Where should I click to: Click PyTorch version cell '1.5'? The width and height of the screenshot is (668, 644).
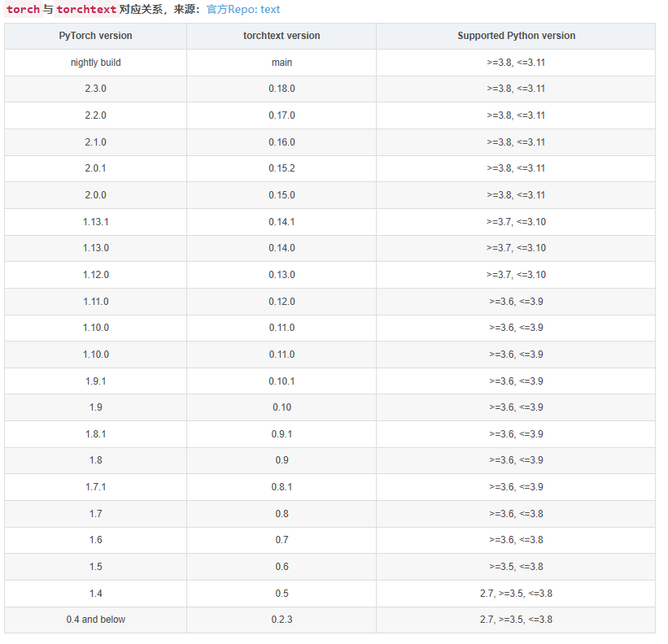click(95, 567)
